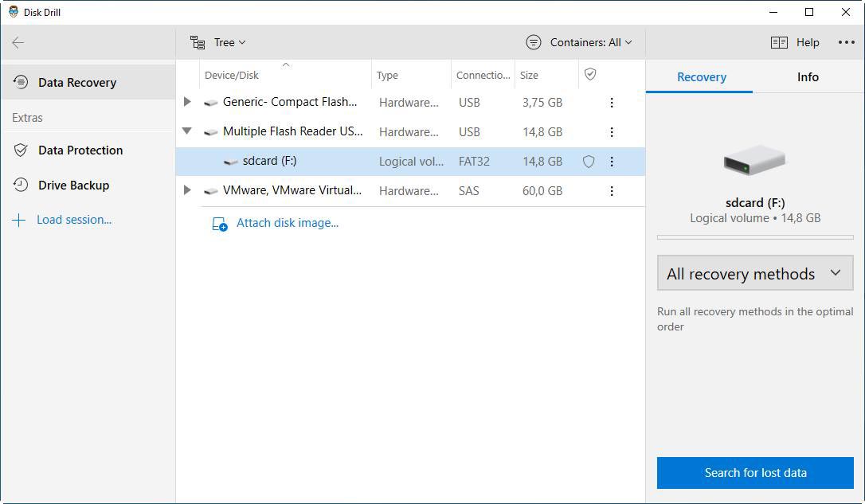Collapse the Multiple Flash Reader disk
This screenshot has width=865, height=504.
point(187,131)
